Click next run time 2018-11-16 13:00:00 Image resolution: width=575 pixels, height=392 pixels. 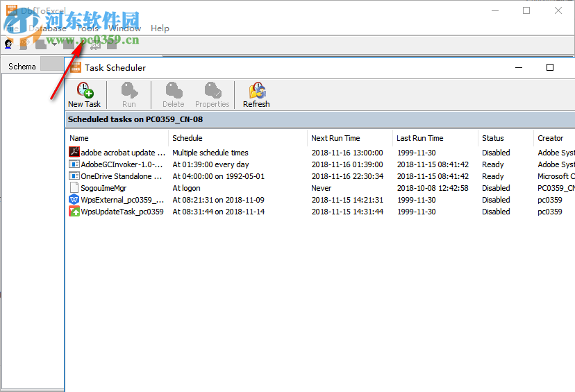(x=347, y=153)
